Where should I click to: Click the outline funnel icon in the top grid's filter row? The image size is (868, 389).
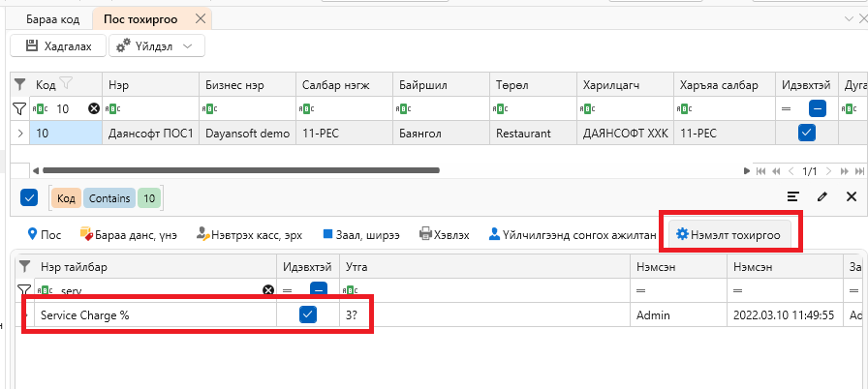coord(20,108)
